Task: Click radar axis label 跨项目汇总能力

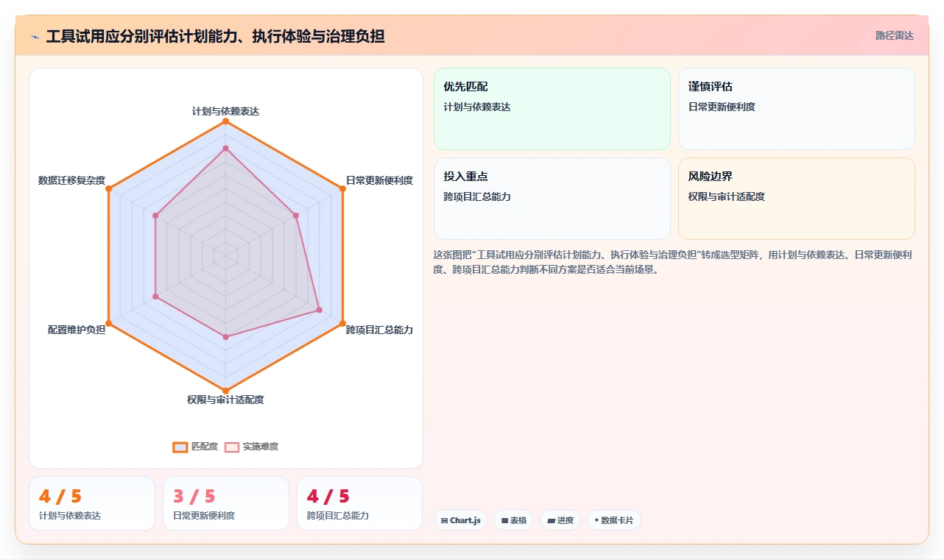Action: 379,330
